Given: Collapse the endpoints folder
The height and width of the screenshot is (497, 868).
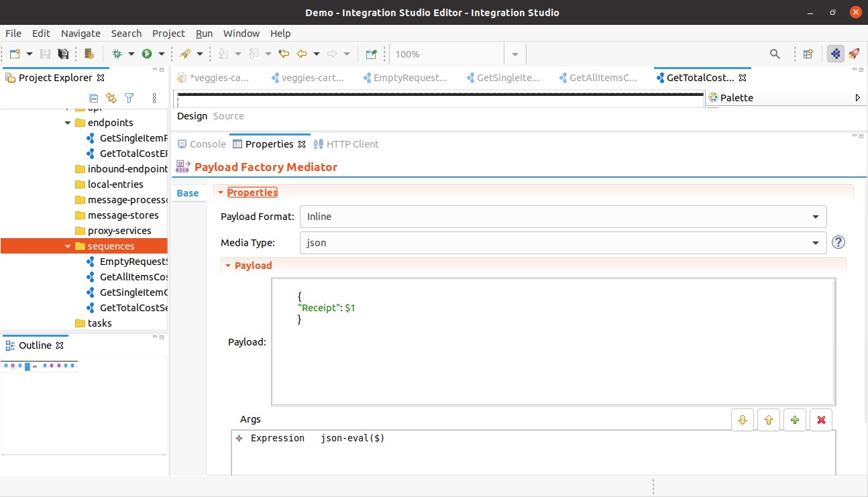Looking at the screenshot, I should [x=68, y=123].
